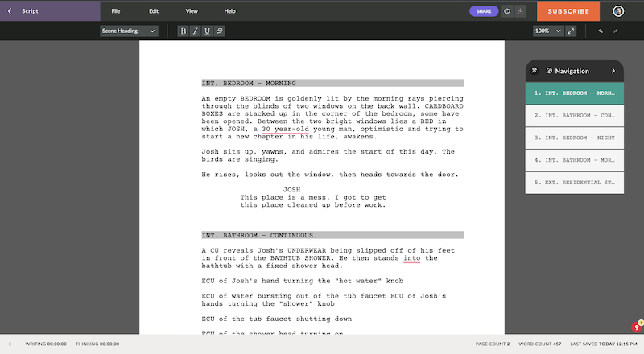Pin the Navigation panel with the pin icon
Screen dimensions: 644x354
pos(535,71)
